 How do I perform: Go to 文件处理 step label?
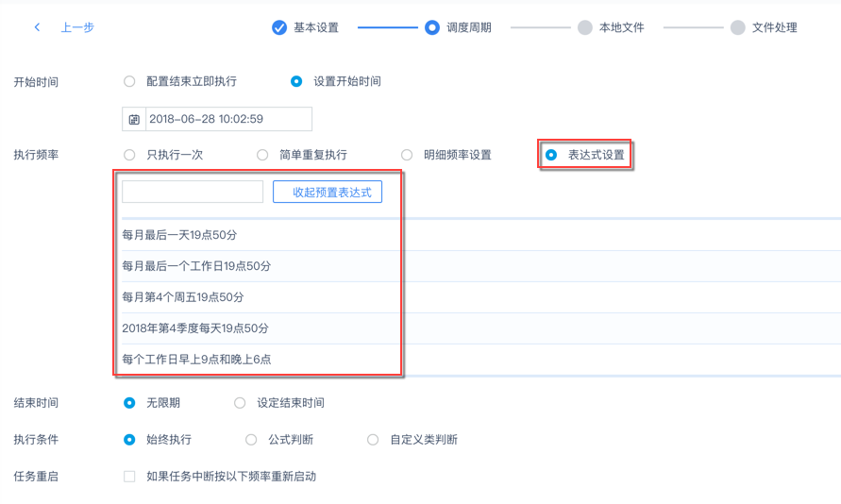pyautogui.click(x=775, y=27)
